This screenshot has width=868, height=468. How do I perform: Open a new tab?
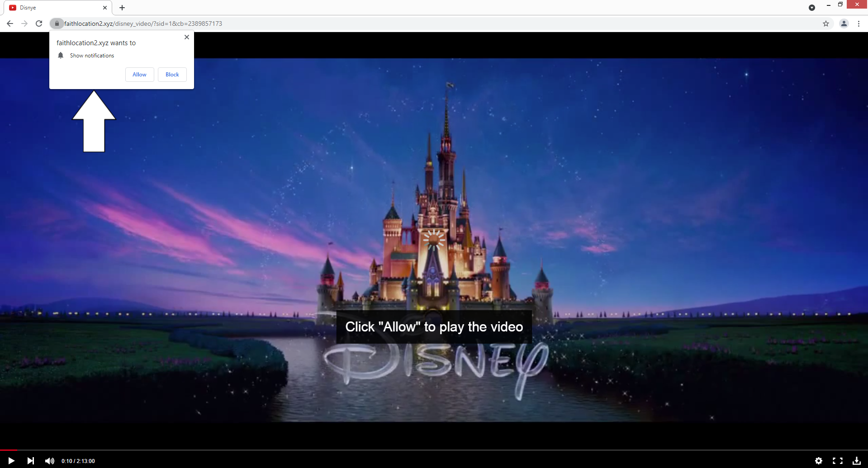click(x=122, y=8)
